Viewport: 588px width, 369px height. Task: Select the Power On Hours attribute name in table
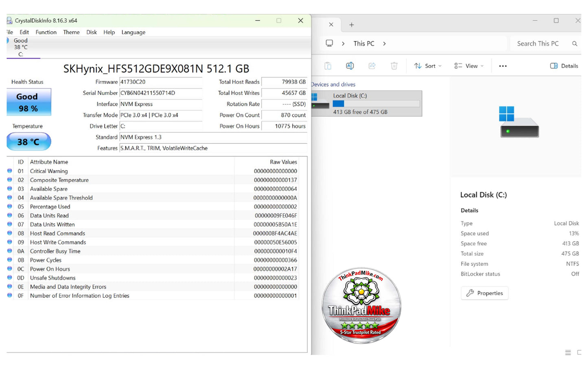[50, 269]
